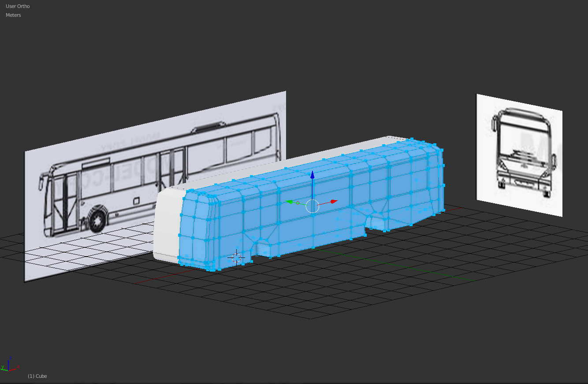Click the (1) Cube object label
Screen dimensions: 588x384
point(37,376)
